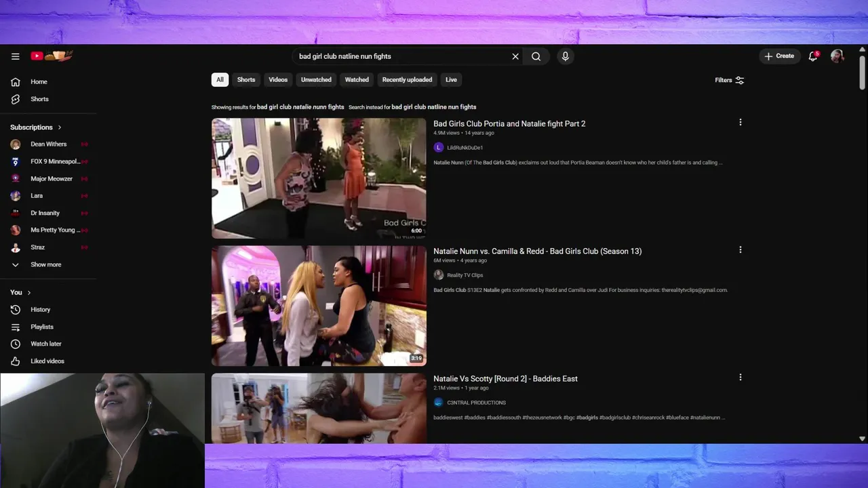
Task: Open Natalie Vs Scotty Round 2 thumbnail
Action: pyautogui.click(x=319, y=409)
